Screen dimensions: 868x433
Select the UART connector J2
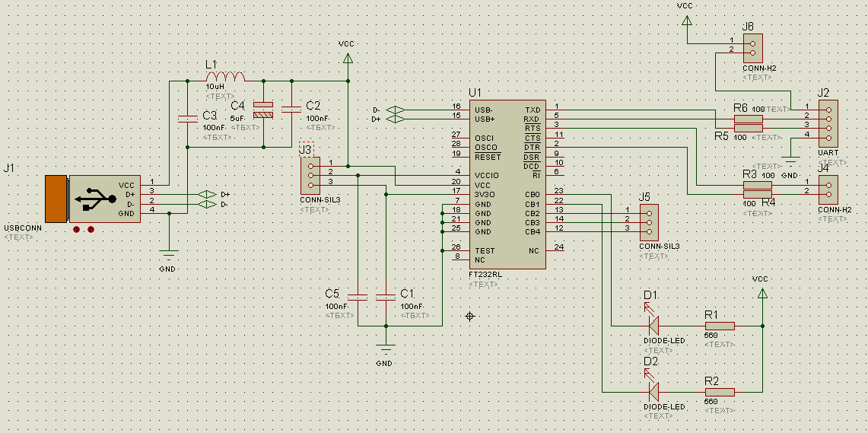(x=827, y=121)
